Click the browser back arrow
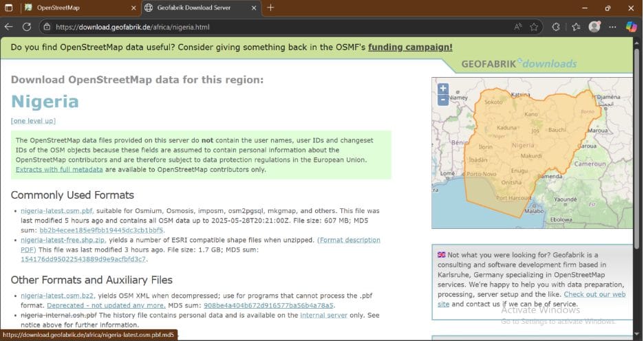Screen dimensions: 644x341 (9, 27)
